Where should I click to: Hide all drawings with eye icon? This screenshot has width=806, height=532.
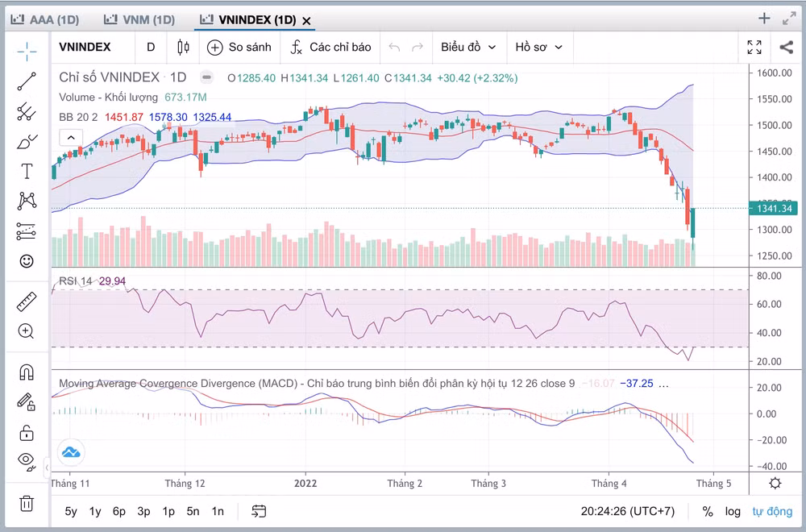click(x=27, y=462)
